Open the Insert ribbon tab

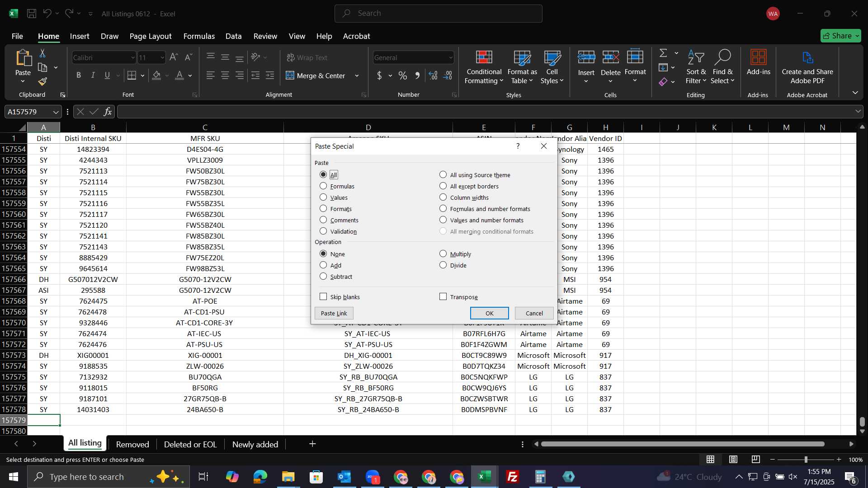click(x=80, y=36)
